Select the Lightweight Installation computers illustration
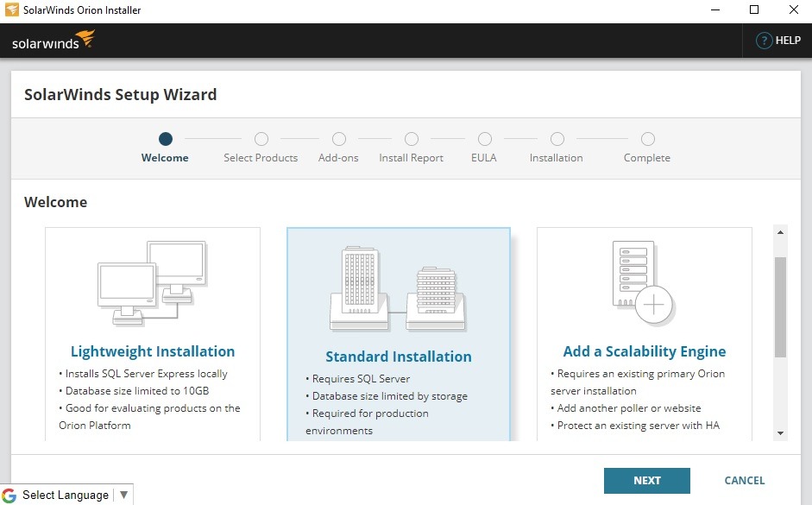The image size is (812, 505). click(153, 283)
